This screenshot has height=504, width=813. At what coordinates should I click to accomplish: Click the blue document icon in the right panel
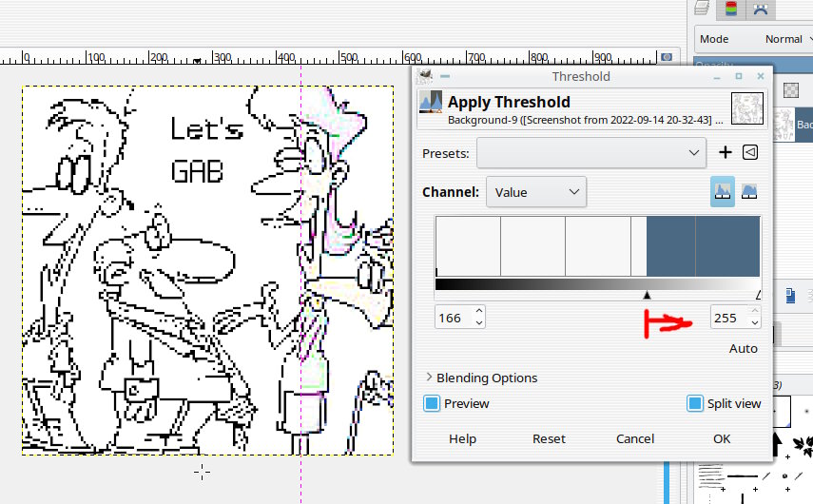(790, 296)
